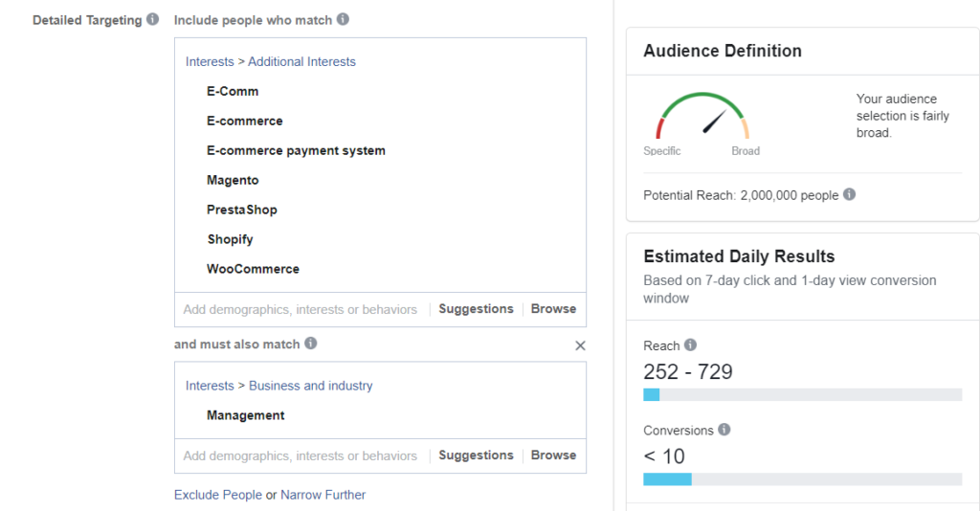Select the E-Comm interest
Screen dimensions: 980x511
point(233,91)
